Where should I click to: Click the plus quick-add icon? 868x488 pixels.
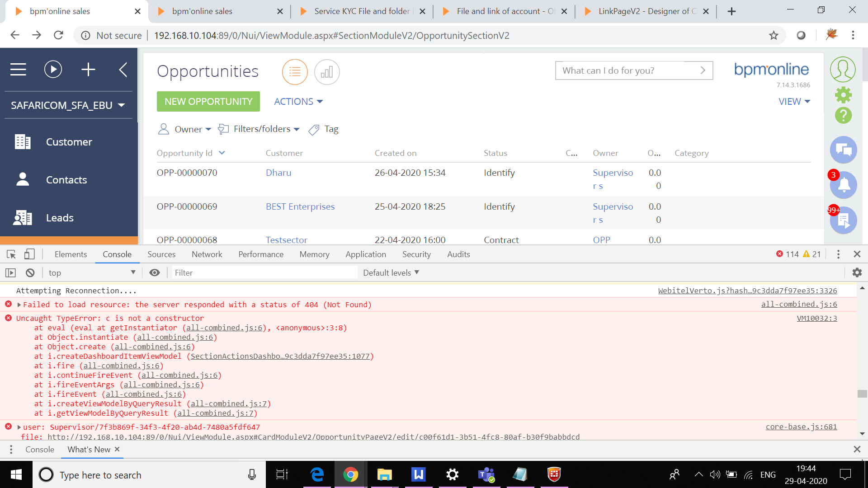pyautogui.click(x=88, y=70)
